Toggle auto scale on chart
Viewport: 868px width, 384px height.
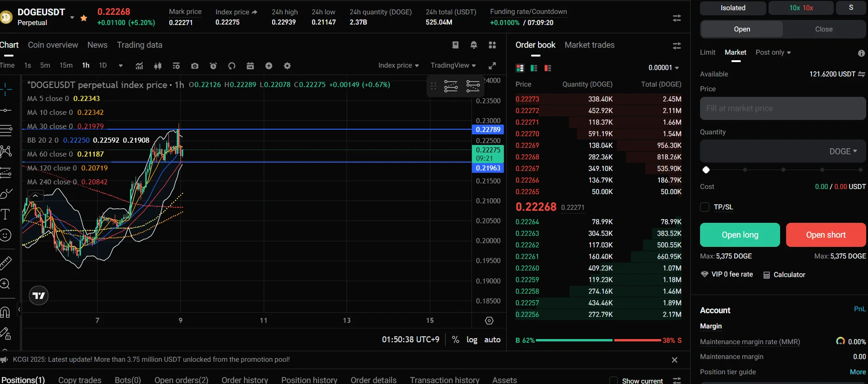492,340
